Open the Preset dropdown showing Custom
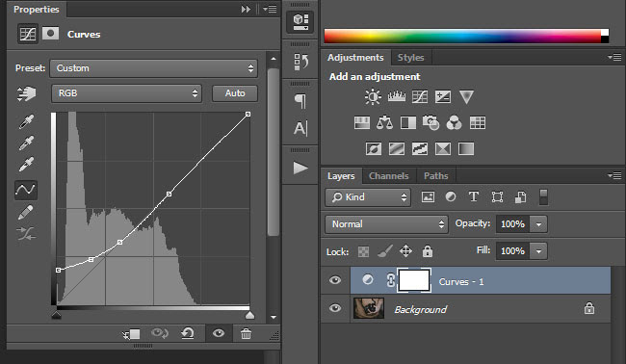This screenshot has width=626, height=364. 154,68
